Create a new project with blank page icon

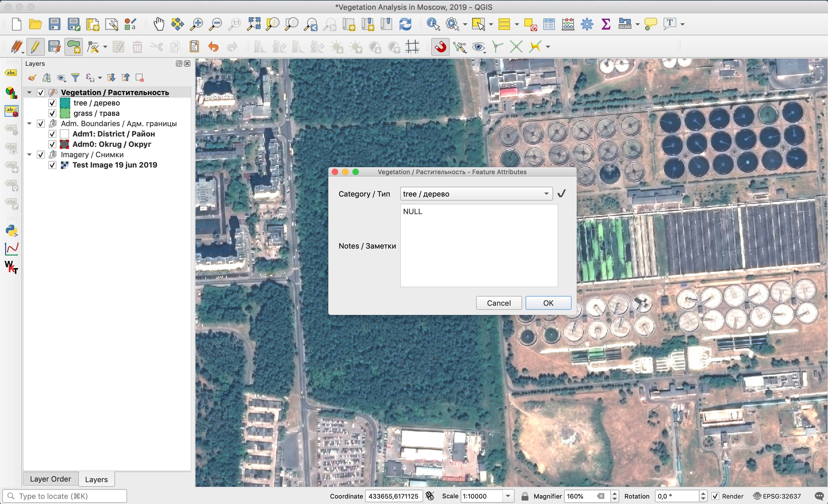click(16, 24)
